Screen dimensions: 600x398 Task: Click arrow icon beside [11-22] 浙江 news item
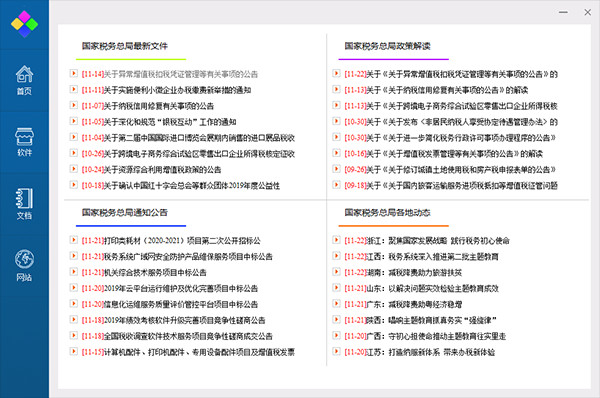pyautogui.click(x=336, y=240)
